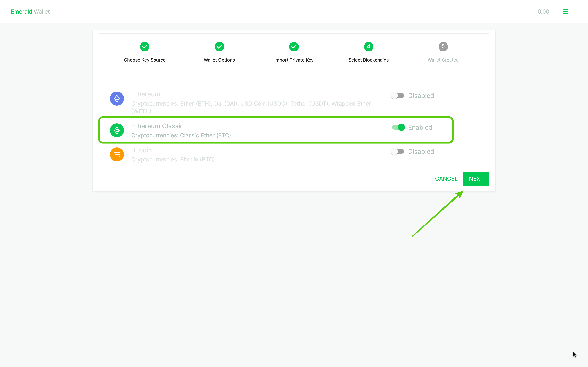Image resolution: width=588 pixels, height=367 pixels.
Task: Click the Ethereum Classic blockchain icon
Action: click(117, 130)
